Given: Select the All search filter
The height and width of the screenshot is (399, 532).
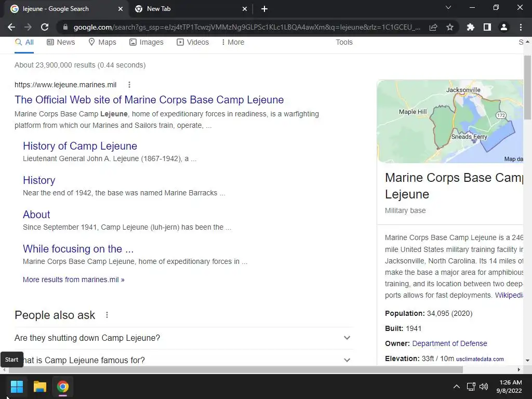Looking at the screenshot, I should tap(24, 43).
